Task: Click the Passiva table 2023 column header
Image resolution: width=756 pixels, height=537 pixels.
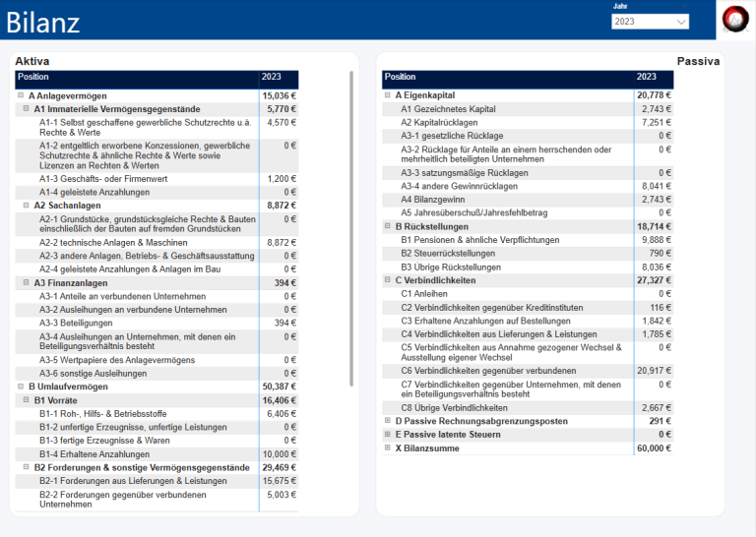Action: 654,77
